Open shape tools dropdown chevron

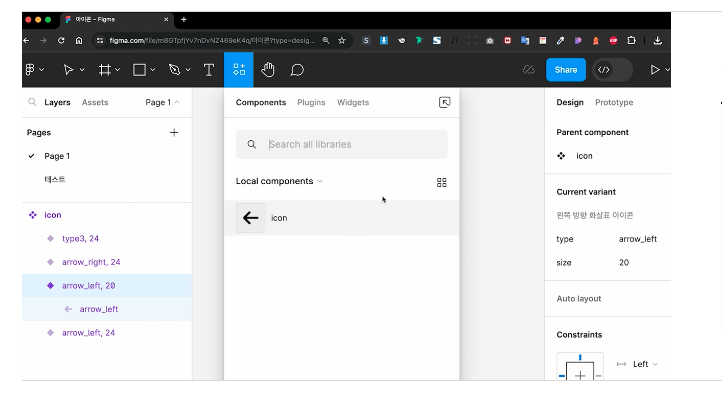tap(152, 70)
